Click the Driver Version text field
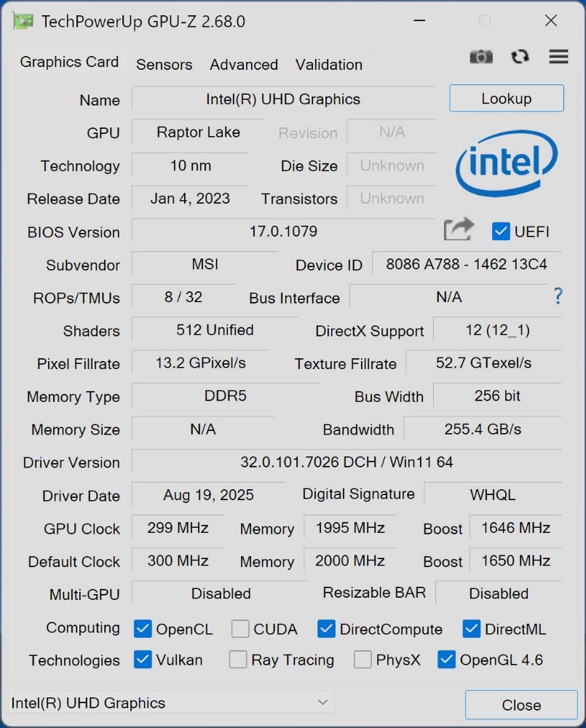 pos(346,462)
